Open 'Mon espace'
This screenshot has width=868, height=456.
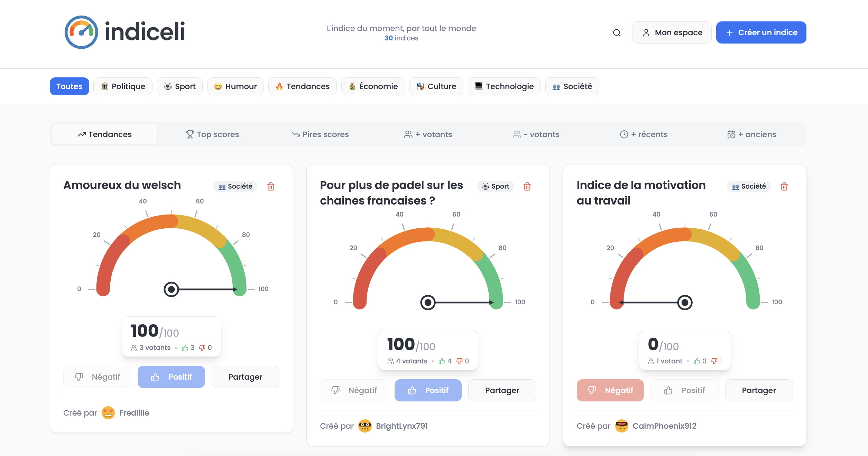click(672, 32)
